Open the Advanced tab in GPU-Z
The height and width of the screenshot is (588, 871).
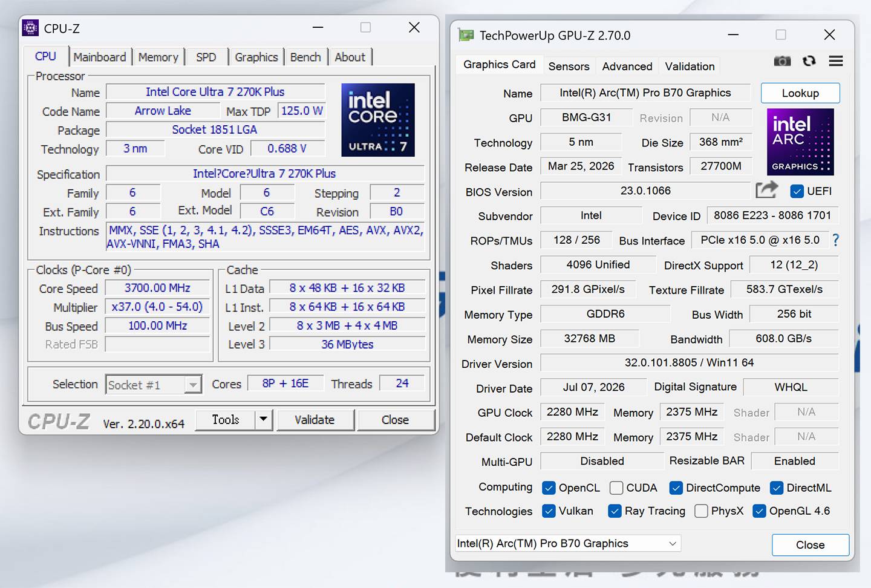(x=627, y=66)
